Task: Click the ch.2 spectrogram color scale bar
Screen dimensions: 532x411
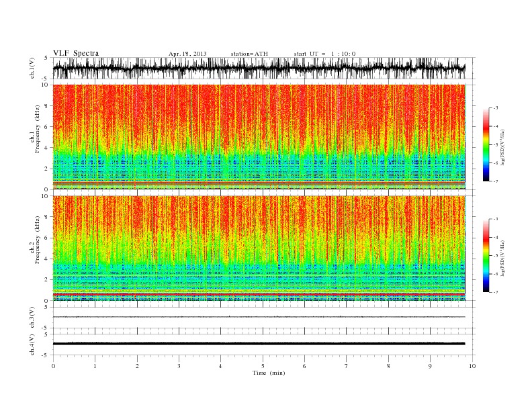Action: pyautogui.click(x=486, y=256)
